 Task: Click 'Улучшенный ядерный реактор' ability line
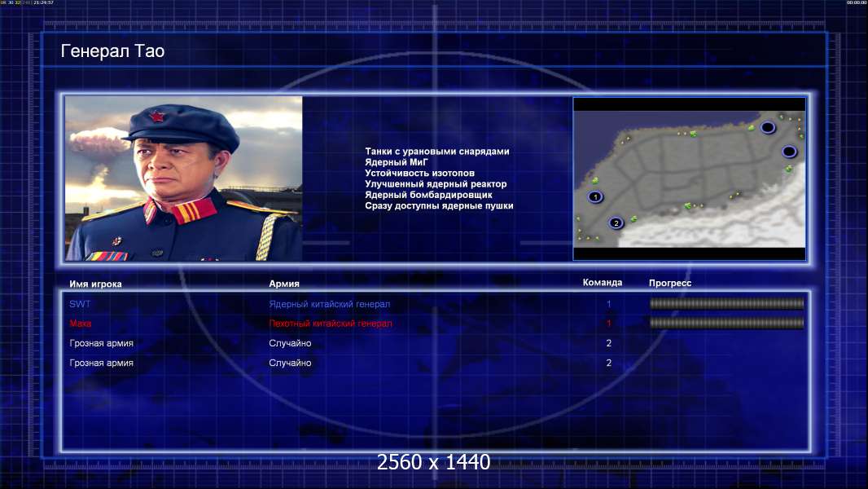coord(436,184)
